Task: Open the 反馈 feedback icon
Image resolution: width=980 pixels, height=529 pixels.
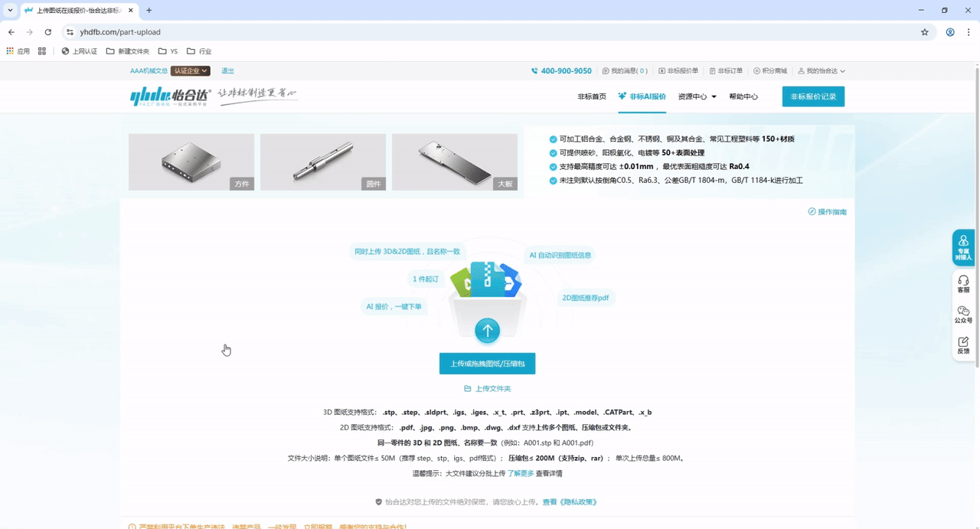Action: pyautogui.click(x=963, y=345)
